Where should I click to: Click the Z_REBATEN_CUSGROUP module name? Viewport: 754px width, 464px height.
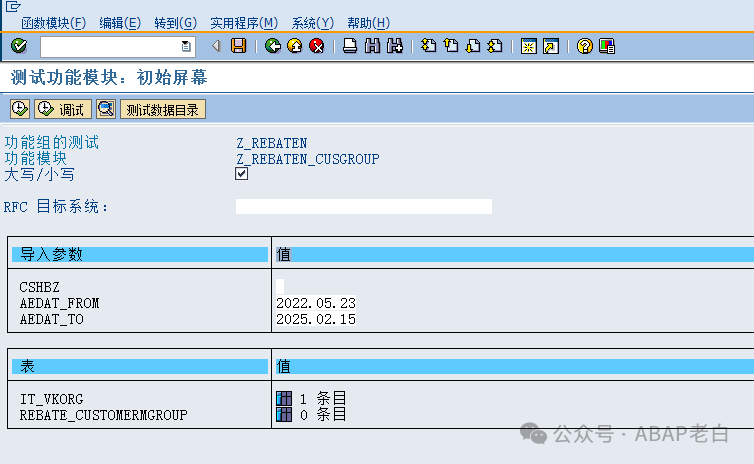pyautogui.click(x=308, y=159)
